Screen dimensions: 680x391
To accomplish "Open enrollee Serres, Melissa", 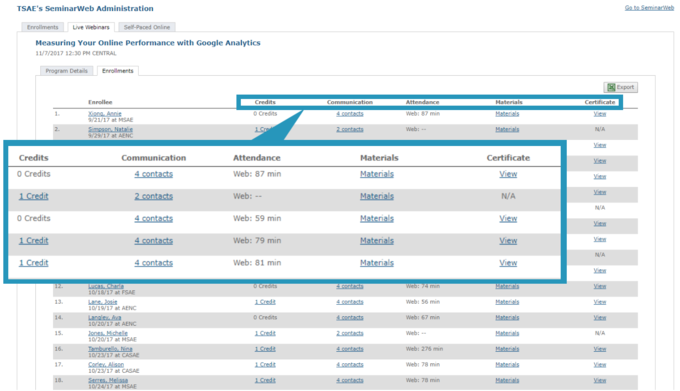I will coord(108,380).
